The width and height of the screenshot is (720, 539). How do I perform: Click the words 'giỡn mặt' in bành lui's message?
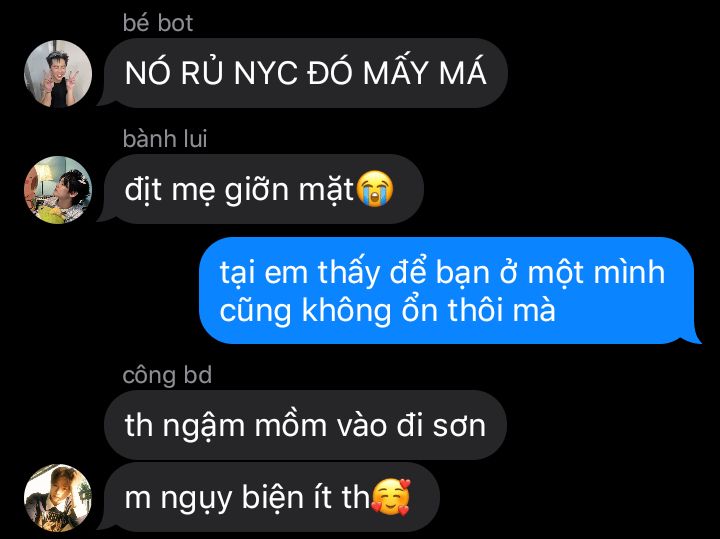[289, 190]
